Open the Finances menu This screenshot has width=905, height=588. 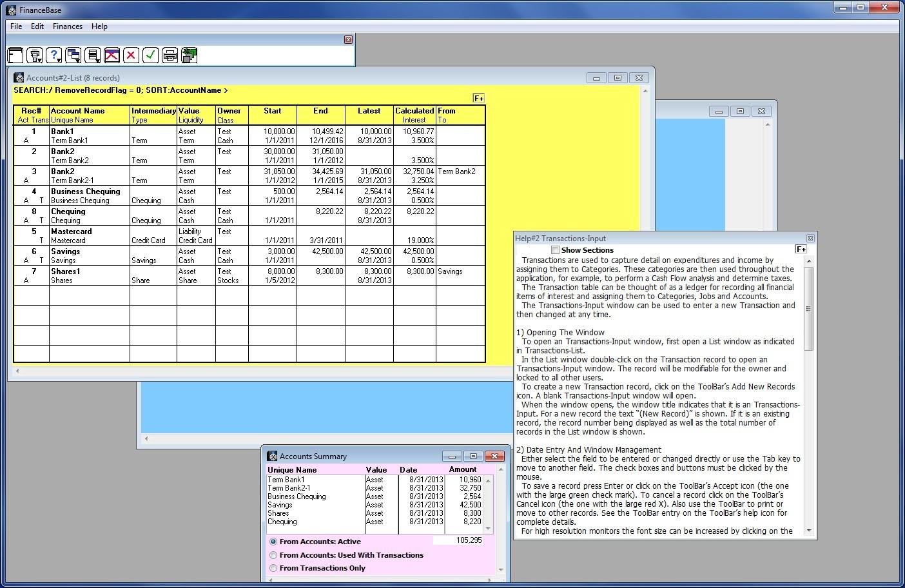[x=67, y=26]
